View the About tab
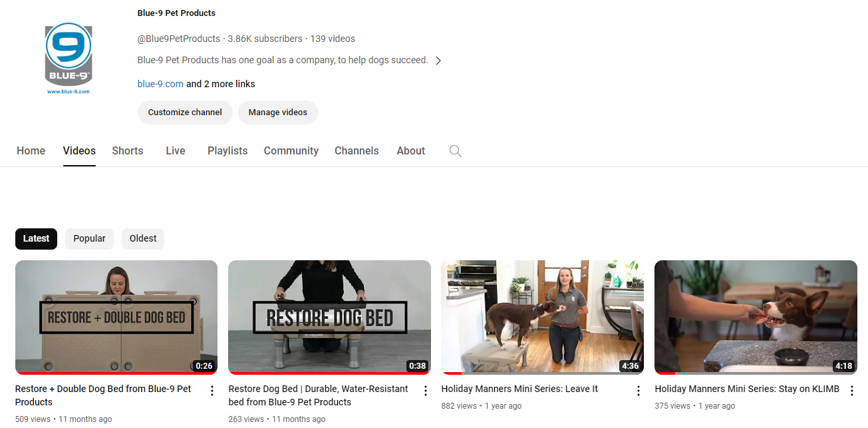The width and height of the screenshot is (868, 428). tap(411, 150)
